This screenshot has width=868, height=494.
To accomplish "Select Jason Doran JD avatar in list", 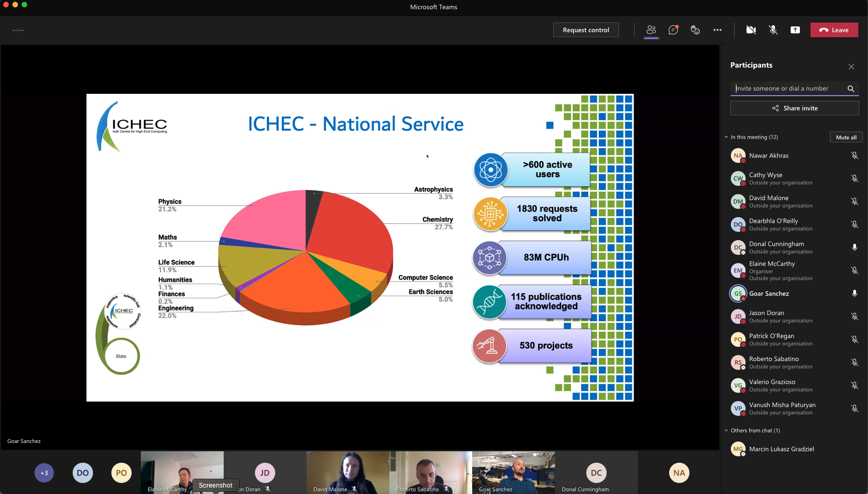I will [x=738, y=316].
